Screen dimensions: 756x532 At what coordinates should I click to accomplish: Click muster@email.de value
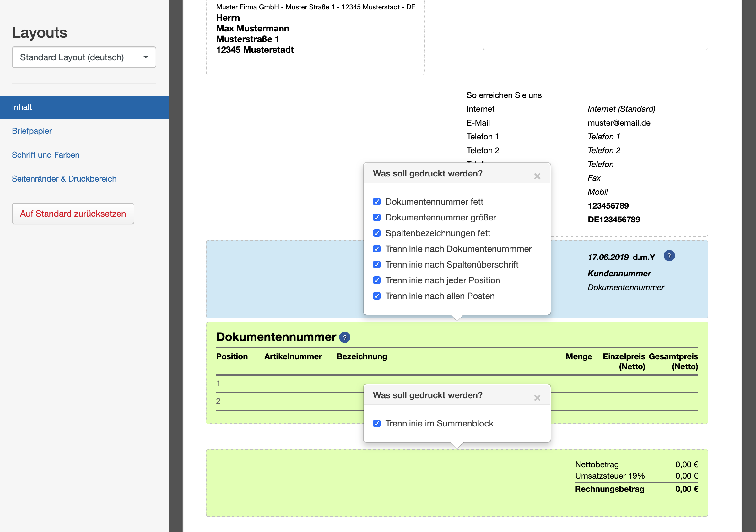[x=619, y=123]
